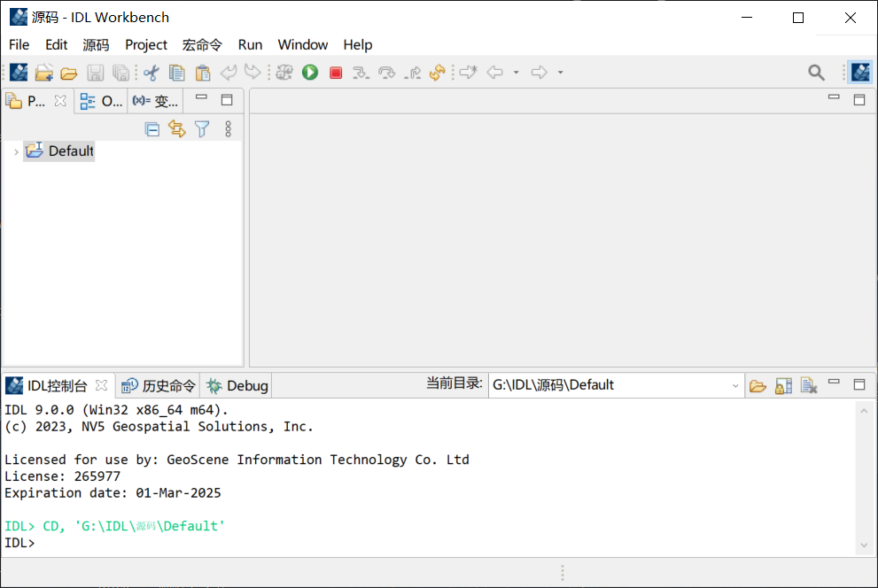Viewport: 878px width, 588px height.
Task: Click the 'License: 265977' console line
Action: pyautogui.click(x=62, y=476)
